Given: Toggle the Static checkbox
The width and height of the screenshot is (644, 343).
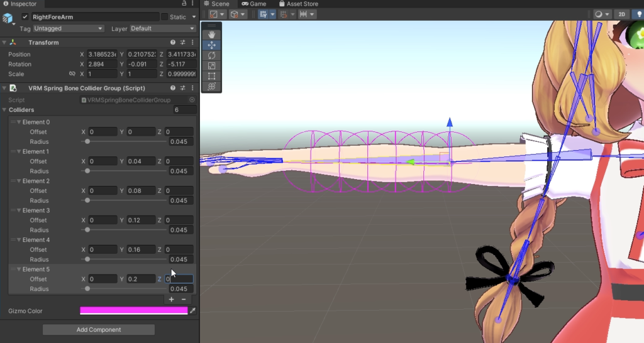Looking at the screenshot, I should 164,17.
